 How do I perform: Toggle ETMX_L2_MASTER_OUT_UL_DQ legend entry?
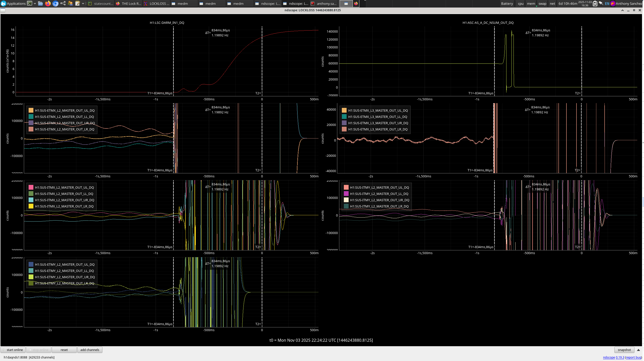pos(65,110)
